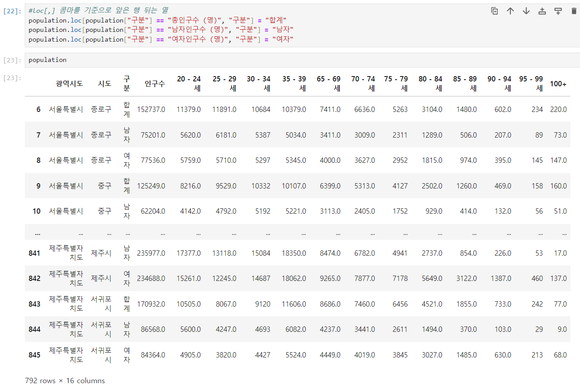Click the value 11379.0 in row 6
Image resolution: width=580 pixels, height=392 pixels.
click(188, 109)
